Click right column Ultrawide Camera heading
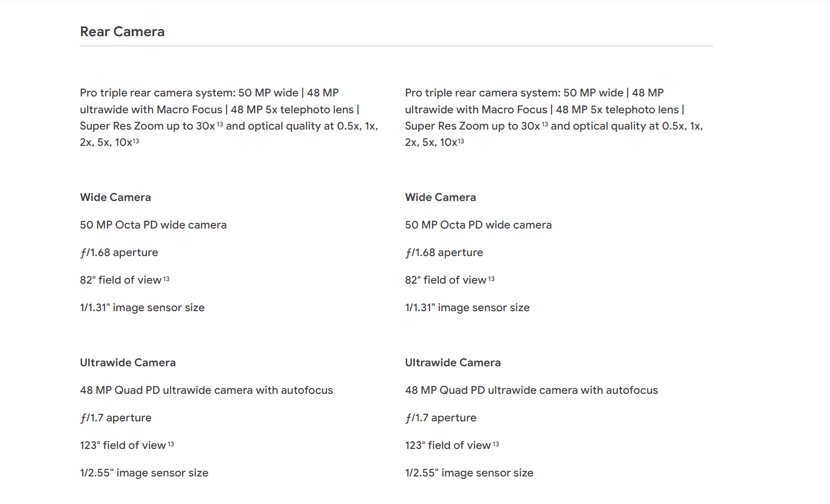Viewport: 830px width, 504px height. coord(453,363)
